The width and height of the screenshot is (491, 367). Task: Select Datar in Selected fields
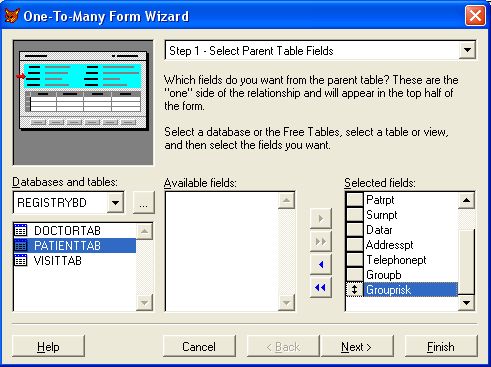[x=411, y=230]
